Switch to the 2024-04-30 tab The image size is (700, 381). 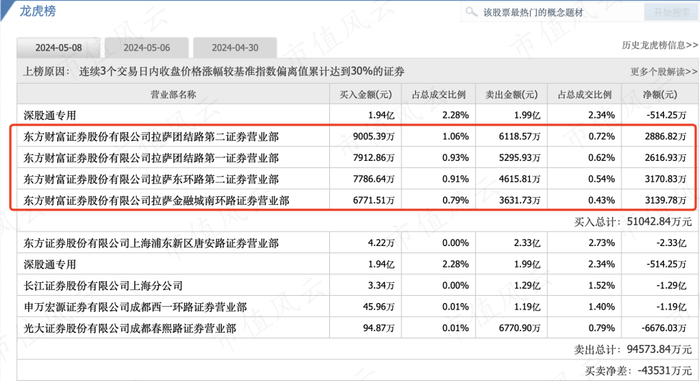pyautogui.click(x=235, y=48)
